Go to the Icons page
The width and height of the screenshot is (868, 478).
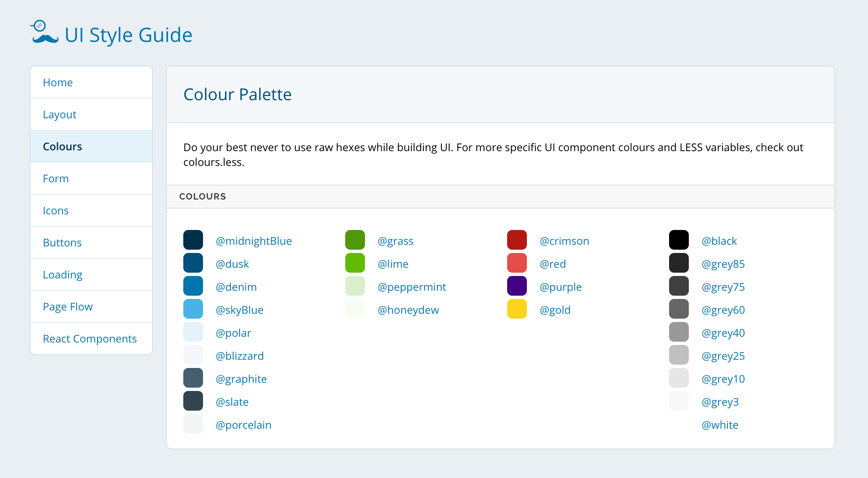coord(56,210)
